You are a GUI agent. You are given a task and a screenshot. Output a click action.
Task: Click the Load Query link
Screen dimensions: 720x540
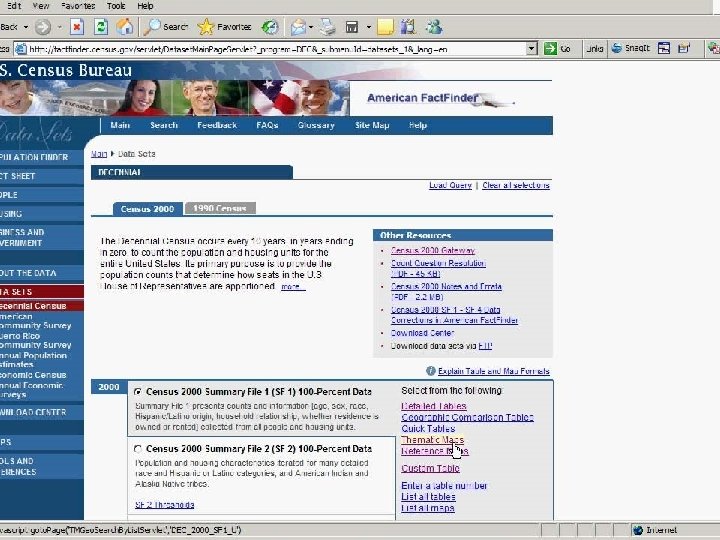450,185
